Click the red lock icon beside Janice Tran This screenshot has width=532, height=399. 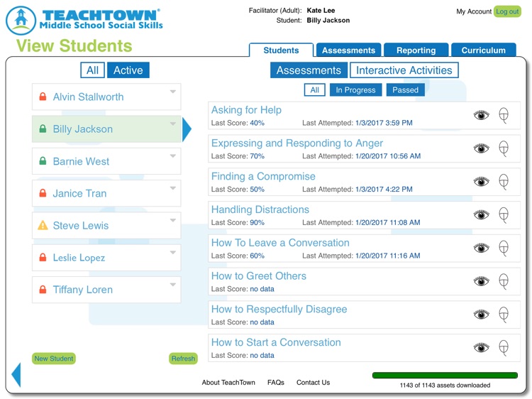tap(43, 193)
